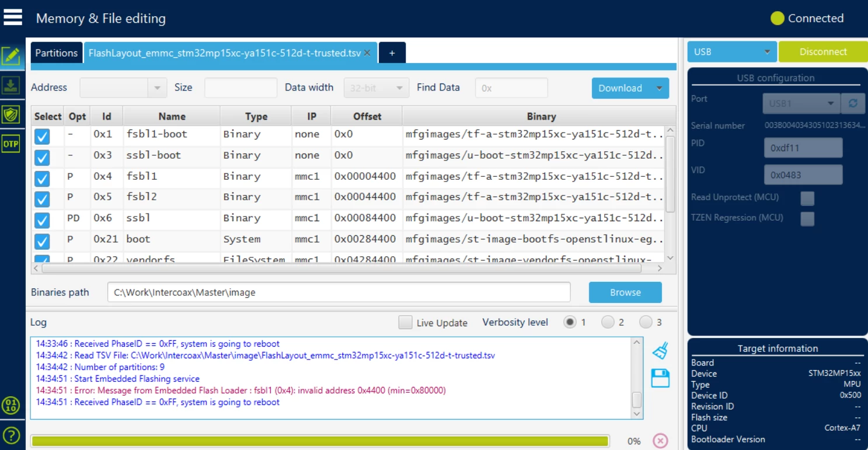Save the log with floppy disk icon
Viewport: 868px width, 450px height.
click(x=660, y=378)
